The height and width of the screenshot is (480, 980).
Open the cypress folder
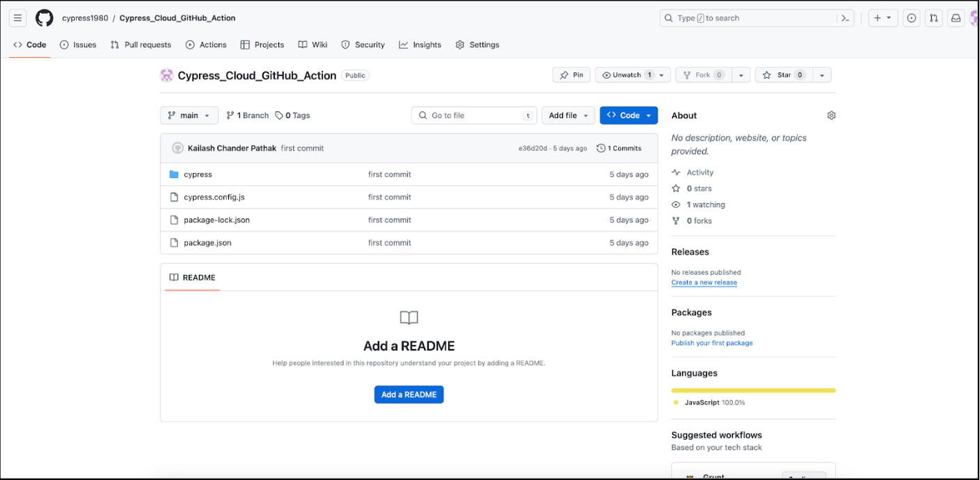(198, 175)
